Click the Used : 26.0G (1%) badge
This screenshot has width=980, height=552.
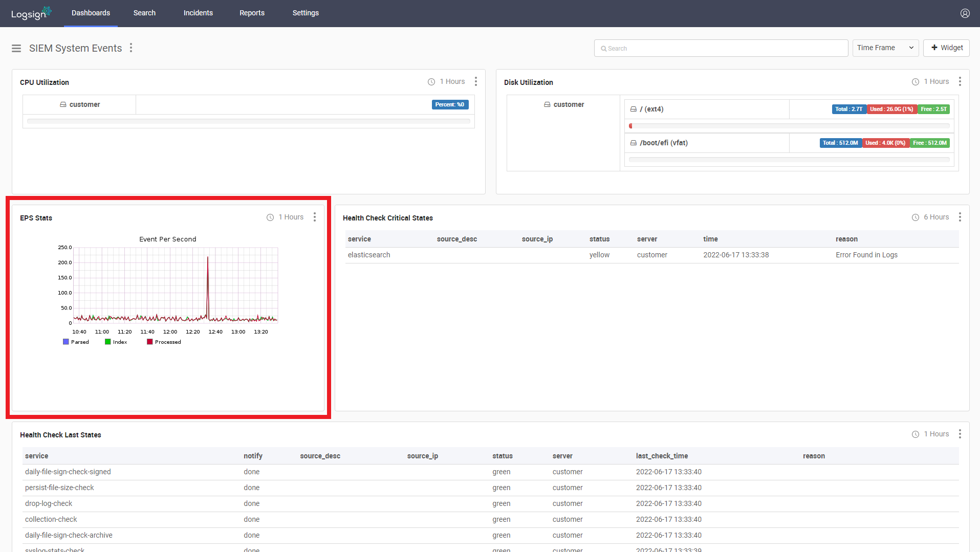tap(891, 109)
